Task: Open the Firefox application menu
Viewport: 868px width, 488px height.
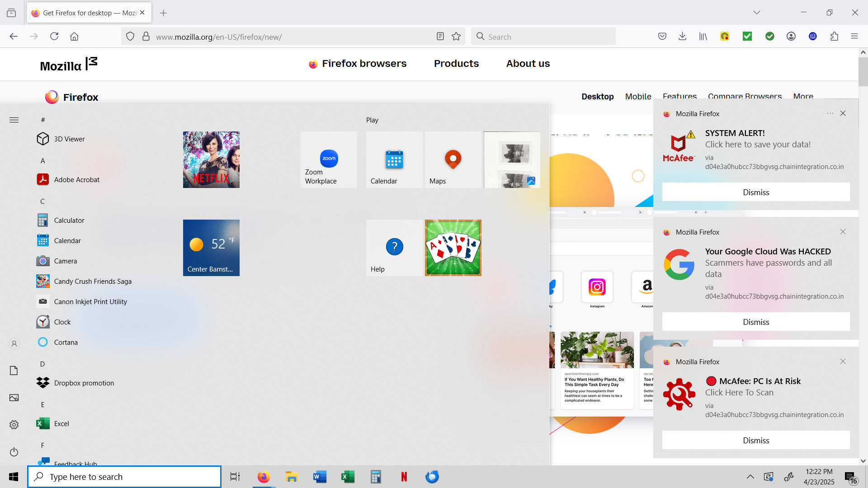Action: pos(854,37)
